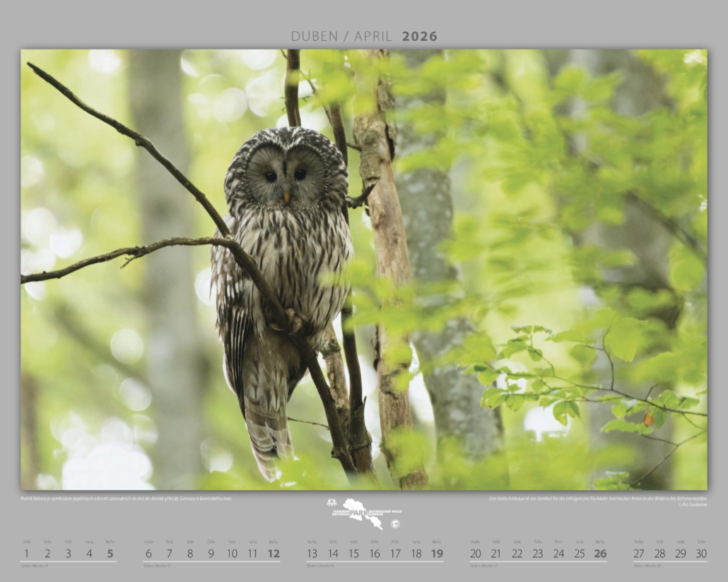Click date 20 in the fourth week

click(x=476, y=554)
